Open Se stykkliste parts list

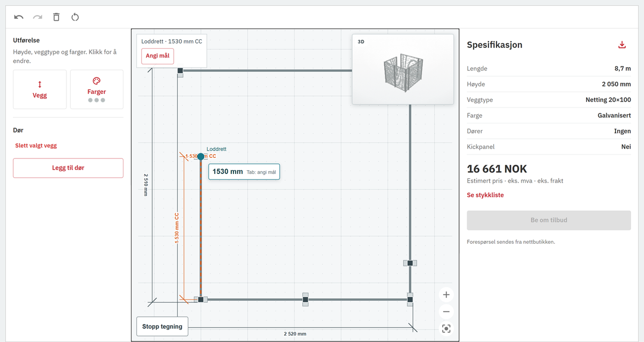pos(485,195)
